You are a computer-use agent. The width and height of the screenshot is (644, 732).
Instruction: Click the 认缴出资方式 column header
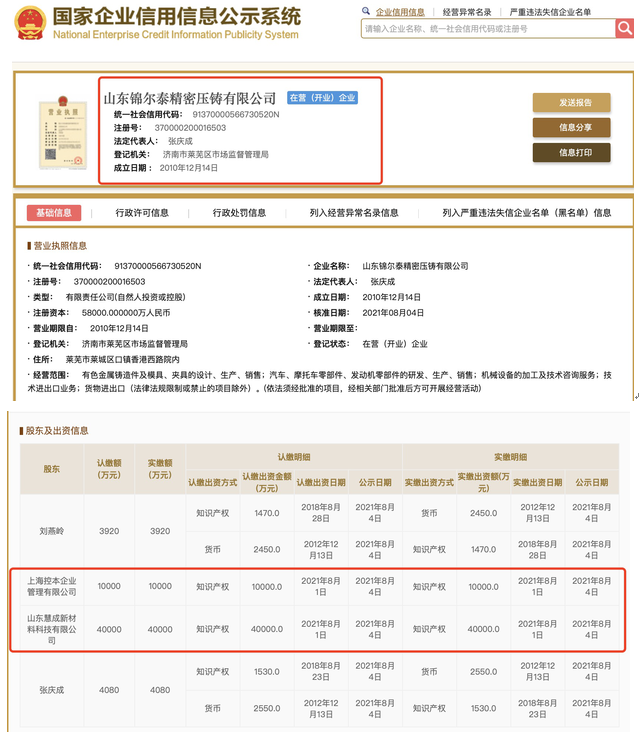point(212,482)
